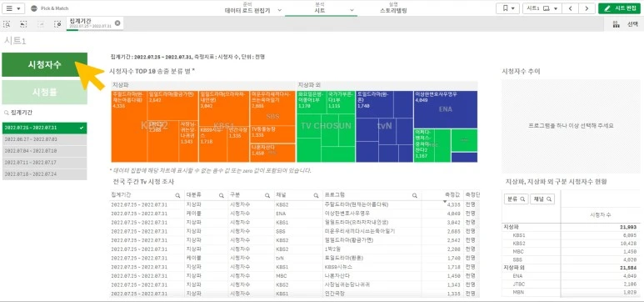This screenshot has width=644, height=302.
Task: Sort by 측정값 column header
Action: [x=452, y=194]
